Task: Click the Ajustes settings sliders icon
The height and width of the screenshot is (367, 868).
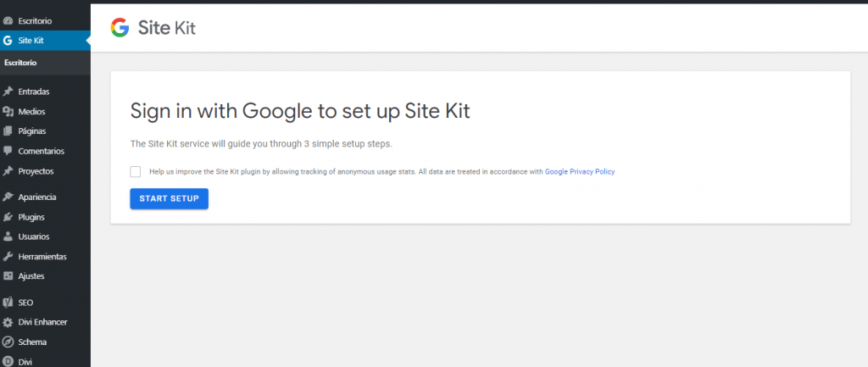Action: click(x=8, y=275)
